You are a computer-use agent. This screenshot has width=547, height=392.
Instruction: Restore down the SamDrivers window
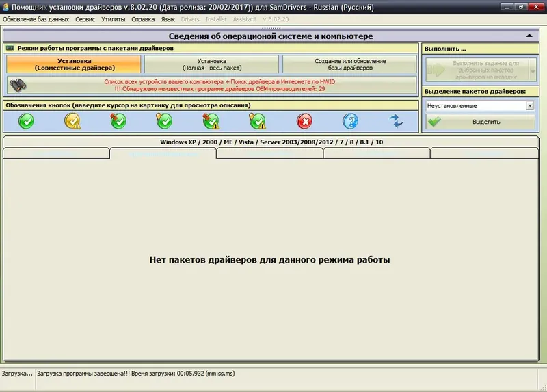click(x=520, y=7)
